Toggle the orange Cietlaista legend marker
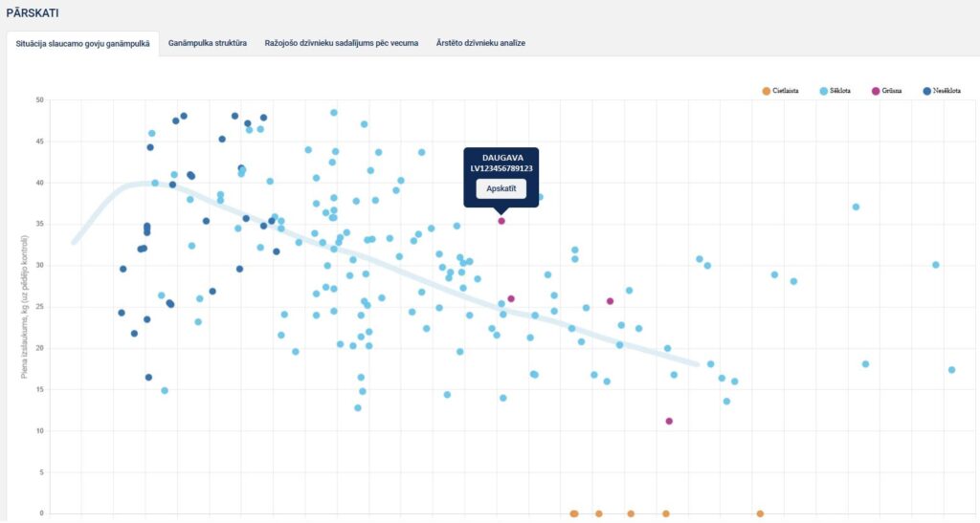Image resolution: width=980 pixels, height=523 pixels. pos(766,91)
